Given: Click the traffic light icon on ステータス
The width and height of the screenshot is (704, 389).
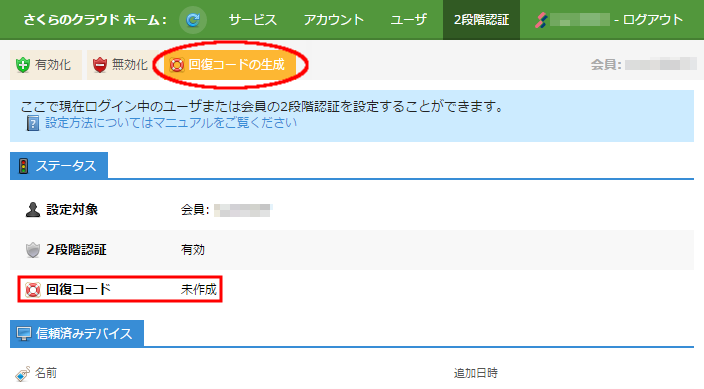Looking at the screenshot, I should coord(23,166).
